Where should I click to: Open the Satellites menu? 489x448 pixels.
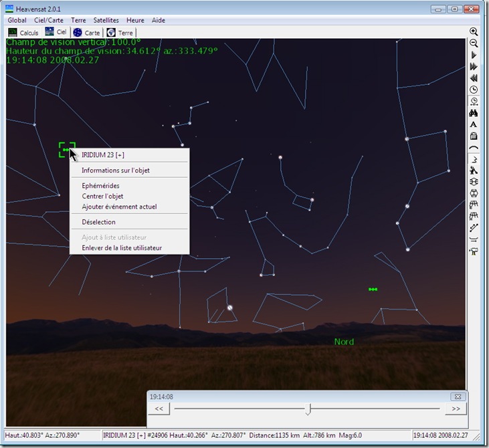[106, 20]
